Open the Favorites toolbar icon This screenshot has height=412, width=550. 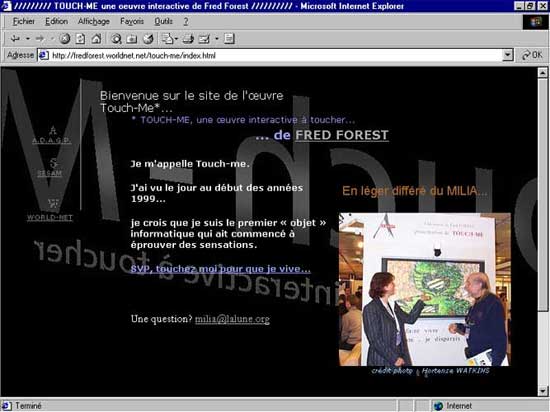point(132,39)
